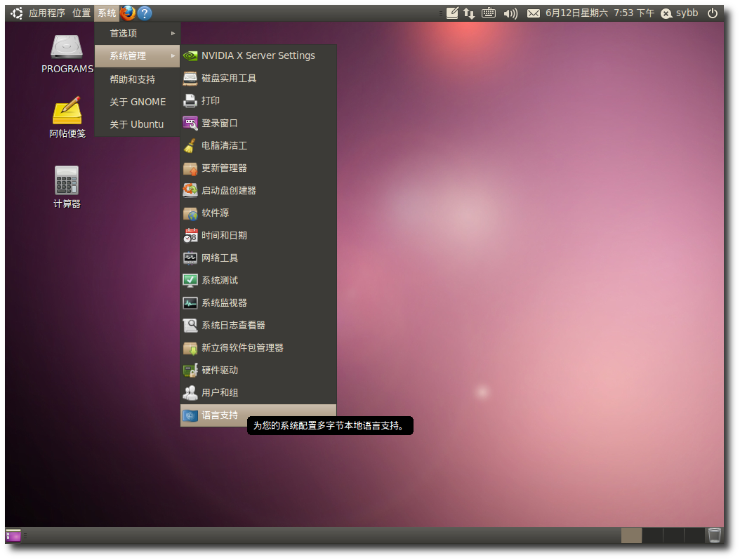Open the sybb user status menu
The width and height of the screenshot is (740, 560).
(680, 13)
